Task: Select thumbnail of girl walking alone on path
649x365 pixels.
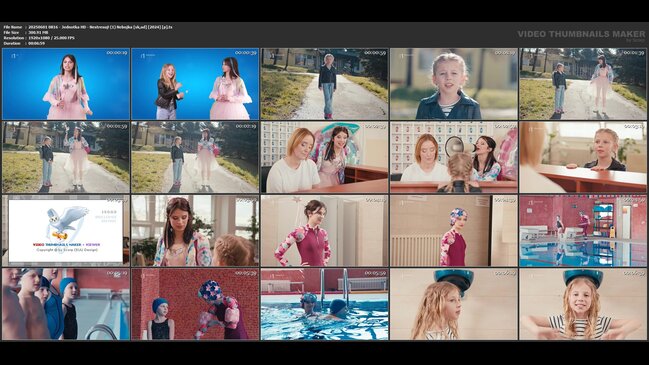Action: point(324,84)
